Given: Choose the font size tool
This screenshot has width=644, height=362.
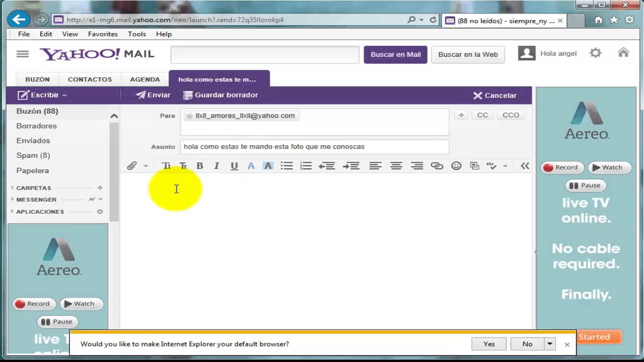Looking at the screenshot, I should click(x=183, y=166).
